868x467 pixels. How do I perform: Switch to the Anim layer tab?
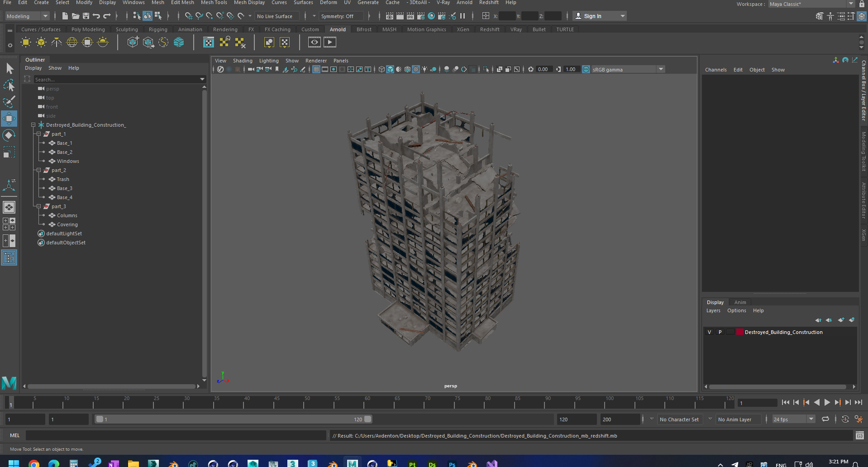click(740, 302)
